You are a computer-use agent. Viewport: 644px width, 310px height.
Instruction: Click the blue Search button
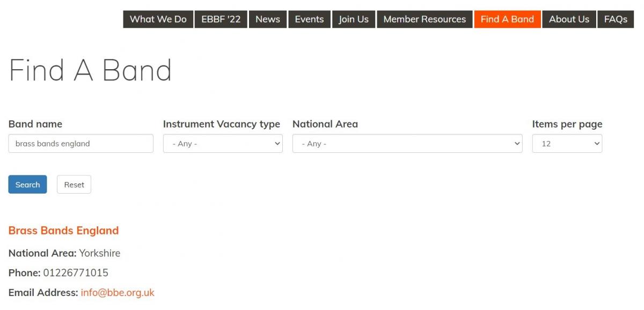[x=27, y=184]
